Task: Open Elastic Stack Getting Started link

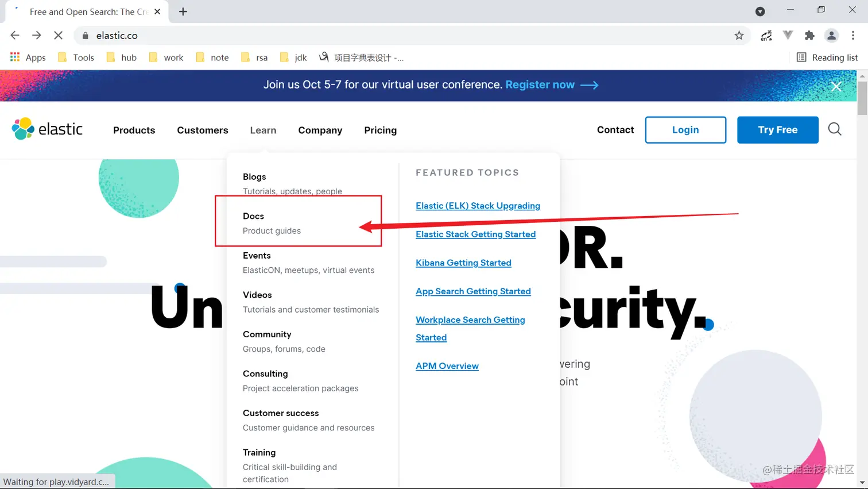Action: (475, 234)
